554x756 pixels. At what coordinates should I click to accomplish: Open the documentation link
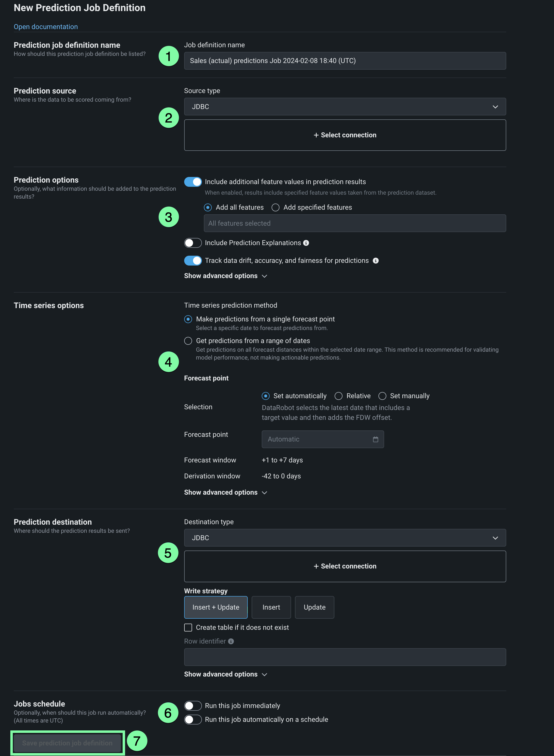46,27
